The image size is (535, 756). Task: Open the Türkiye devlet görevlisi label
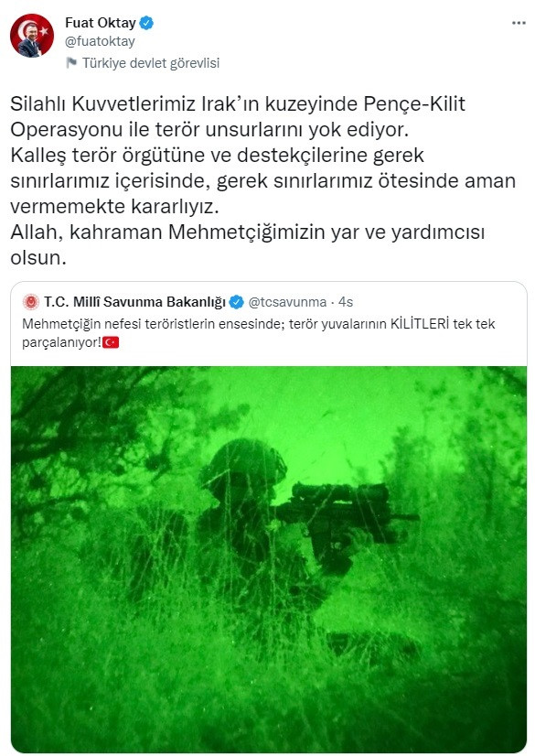pyautogui.click(x=151, y=63)
